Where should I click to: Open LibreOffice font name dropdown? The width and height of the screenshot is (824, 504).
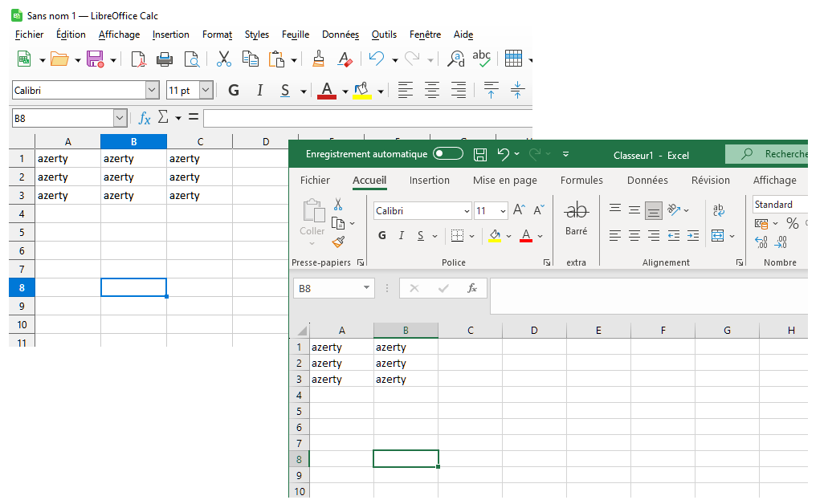pos(152,91)
